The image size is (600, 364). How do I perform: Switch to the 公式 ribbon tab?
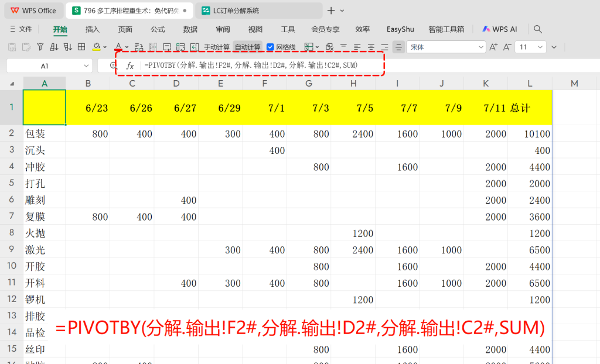click(158, 29)
